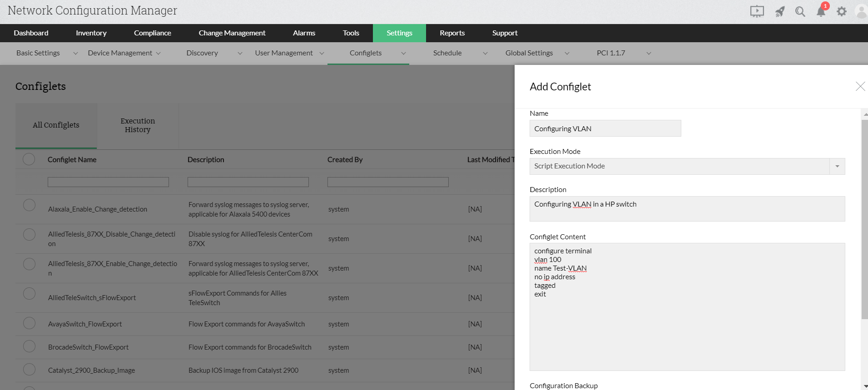Click the Description text area in Add Configlet
The width and height of the screenshot is (868, 390).
coord(687,209)
